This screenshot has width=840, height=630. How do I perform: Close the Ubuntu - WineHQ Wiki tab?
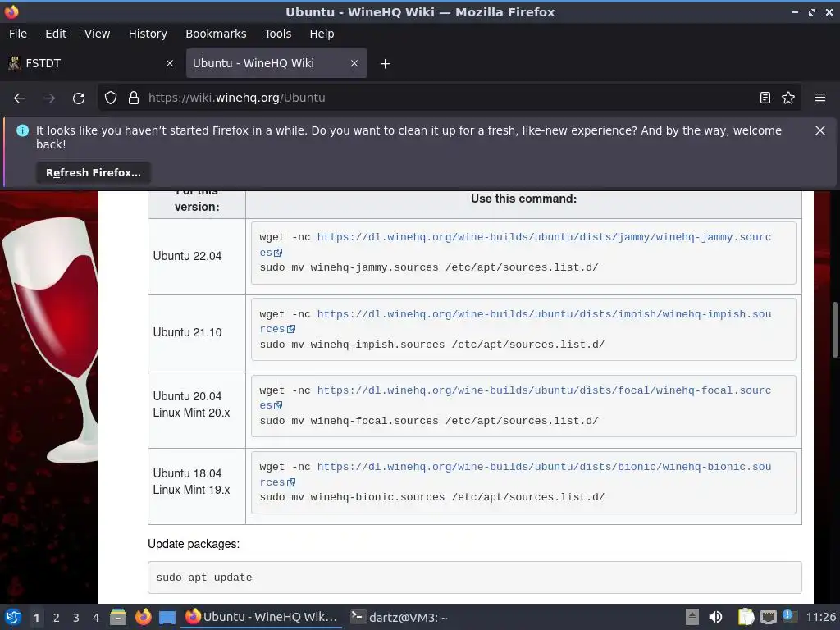coord(354,63)
